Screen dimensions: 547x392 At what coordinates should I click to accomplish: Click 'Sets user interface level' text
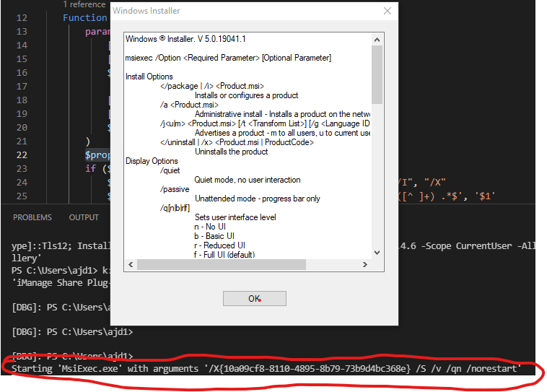click(235, 217)
